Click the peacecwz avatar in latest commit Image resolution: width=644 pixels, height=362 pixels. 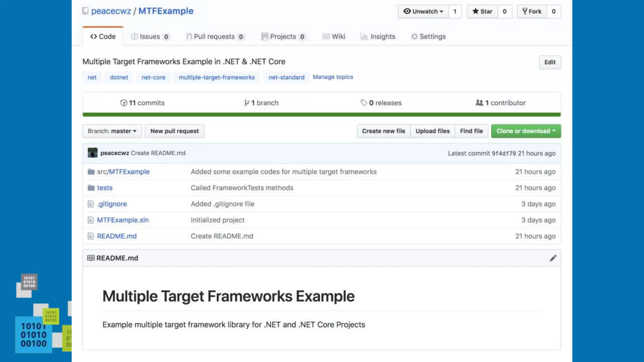(92, 153)
